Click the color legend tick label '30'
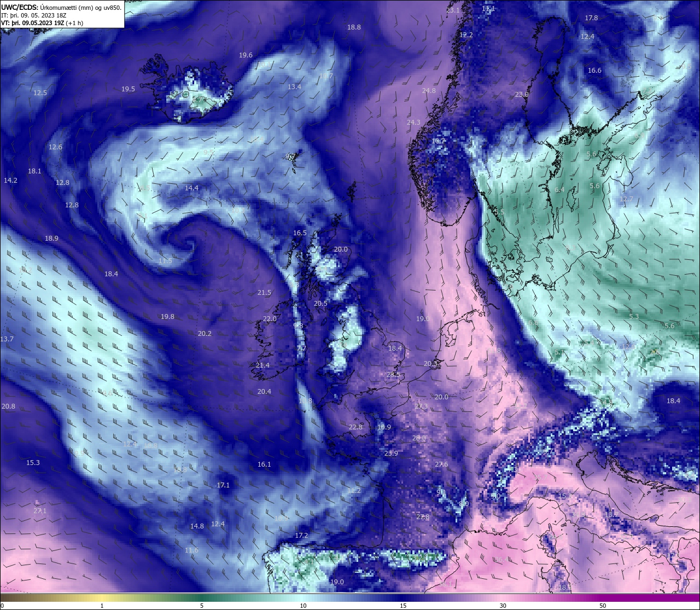The height and width of the screenshot is (610, 700). [x=503, y=606]
